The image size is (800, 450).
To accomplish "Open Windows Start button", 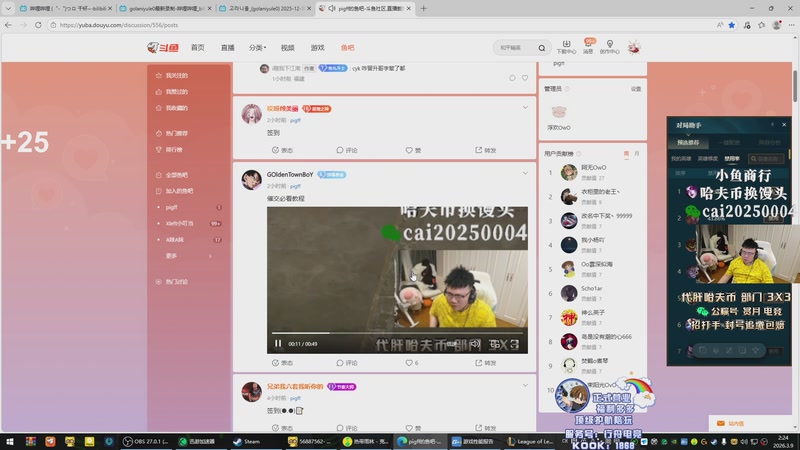I will point(9,441).
